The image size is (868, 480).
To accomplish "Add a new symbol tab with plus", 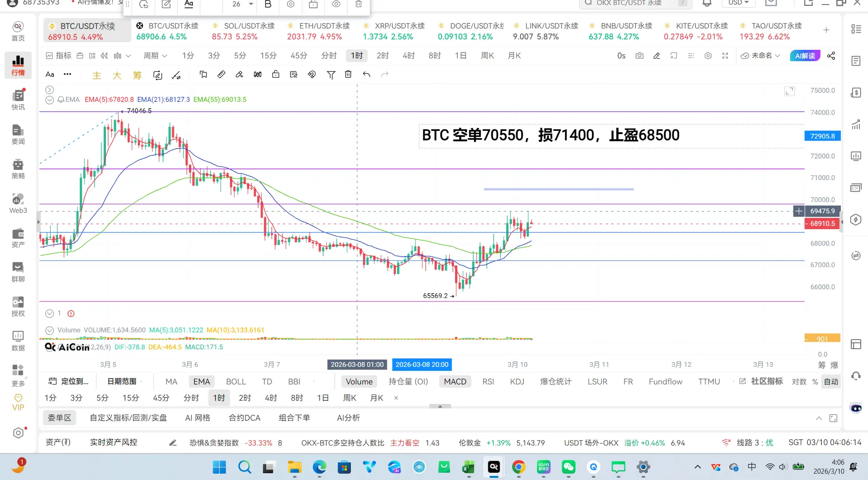I will click(826, 30).
